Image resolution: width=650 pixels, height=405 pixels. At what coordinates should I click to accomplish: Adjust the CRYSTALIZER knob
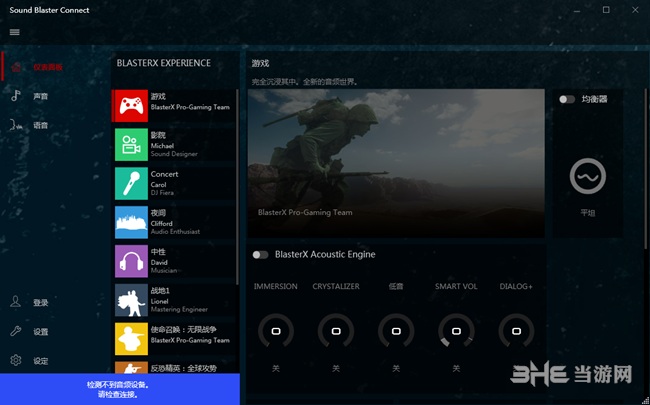(x=336, y=331)
